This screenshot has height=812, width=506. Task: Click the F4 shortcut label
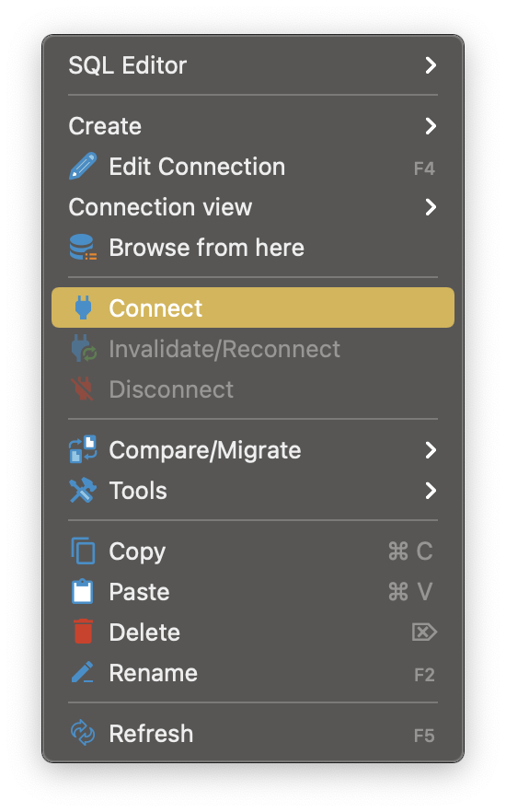[424, 168]
